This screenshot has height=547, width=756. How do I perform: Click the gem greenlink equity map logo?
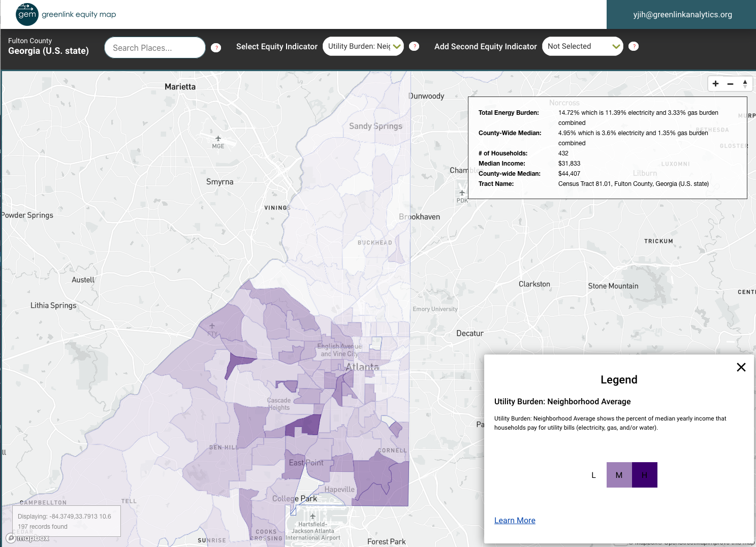click(x=66, y=14)
